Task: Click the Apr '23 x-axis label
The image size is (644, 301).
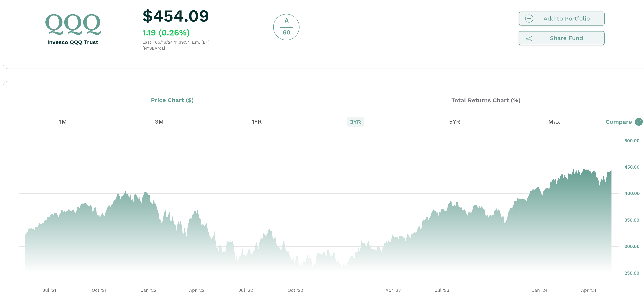Action: (x=393, y=290)
